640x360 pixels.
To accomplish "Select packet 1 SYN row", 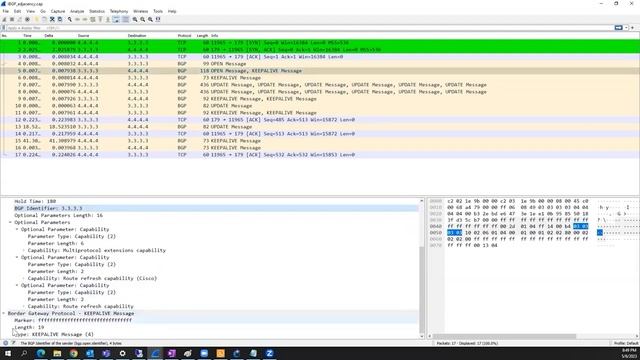I will [x=320, y=42].
